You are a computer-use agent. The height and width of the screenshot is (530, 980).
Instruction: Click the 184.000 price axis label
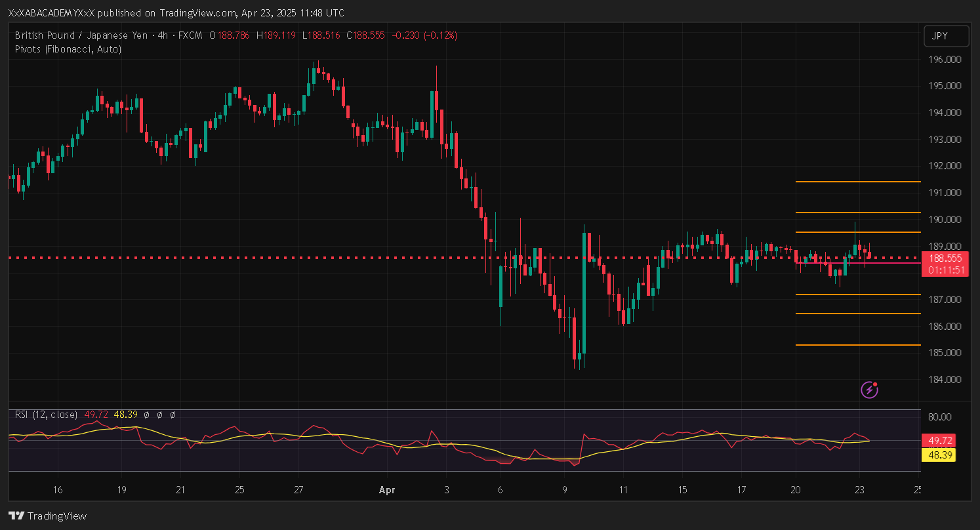(x=945, y=380)
